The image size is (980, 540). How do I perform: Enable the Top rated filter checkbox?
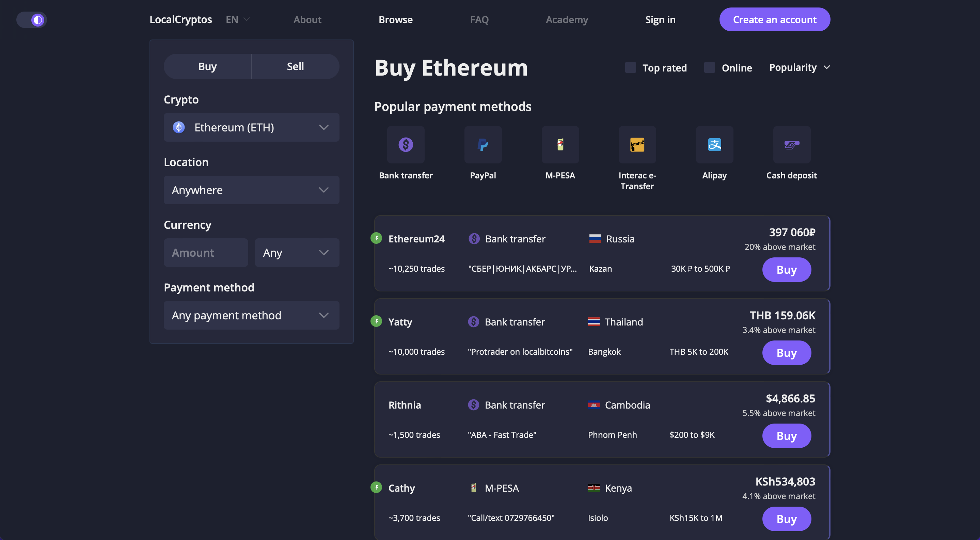point(630,67)
